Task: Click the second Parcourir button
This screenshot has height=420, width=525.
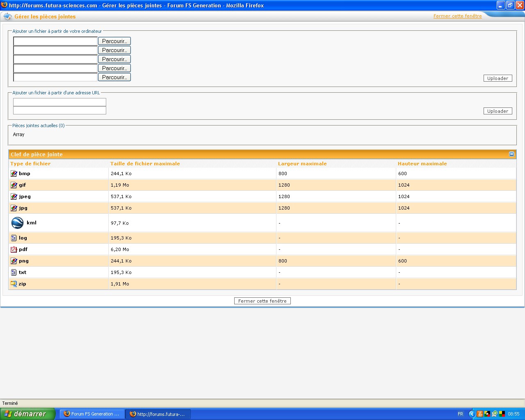Action: click(114, 50)
